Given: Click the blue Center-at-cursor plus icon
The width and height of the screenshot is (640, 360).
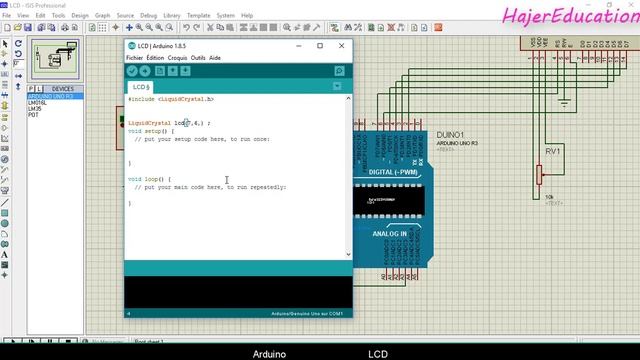Looking at the screenshot, I should pos(129,28).
